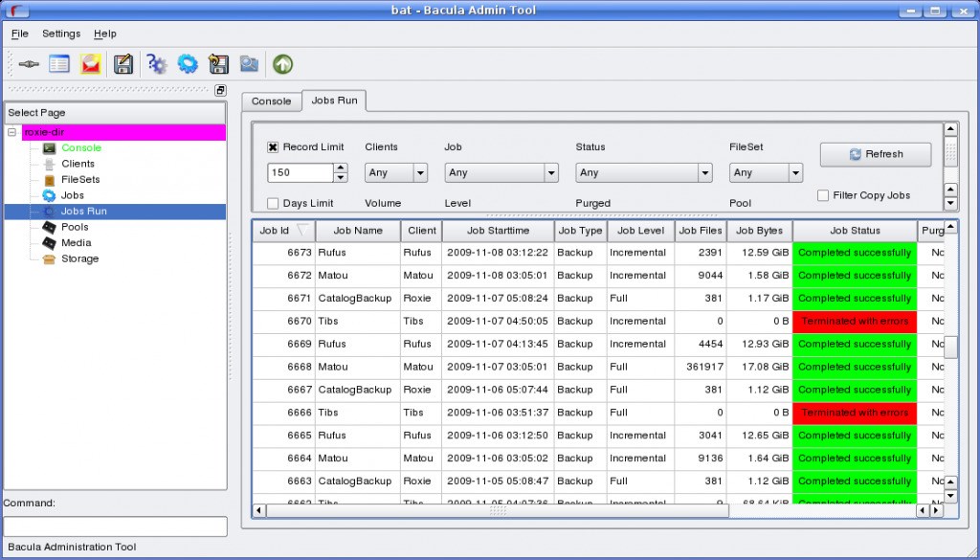This screenshot has height=560, width=980.
Task: Enable the Filter Copy Jobs checkbox
Action: [x=823, y=195]
